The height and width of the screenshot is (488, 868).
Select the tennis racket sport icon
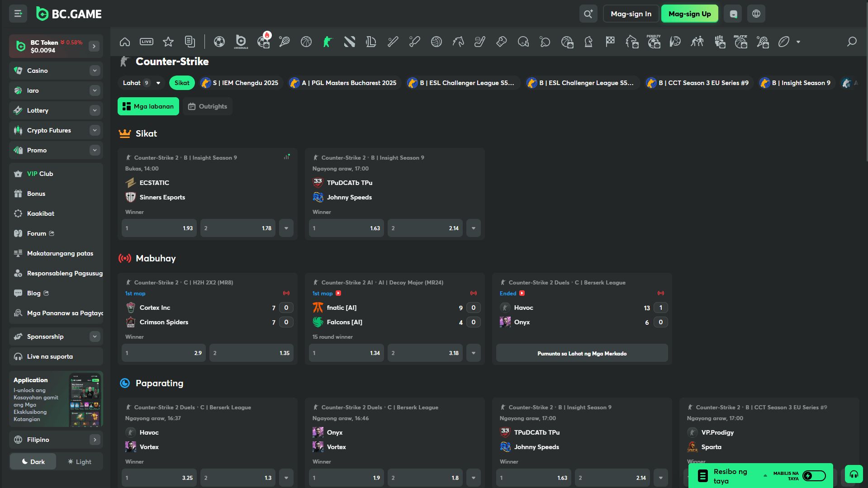point(285,42)
